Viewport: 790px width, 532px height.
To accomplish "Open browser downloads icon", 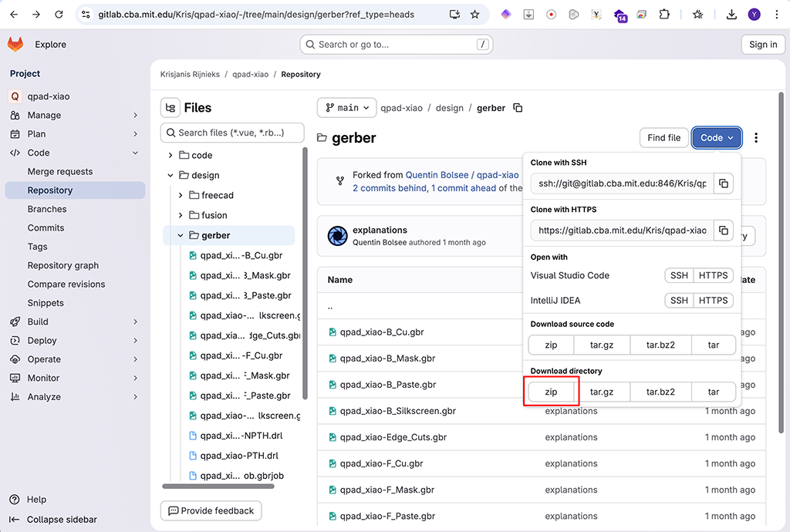I will [731, 14].
